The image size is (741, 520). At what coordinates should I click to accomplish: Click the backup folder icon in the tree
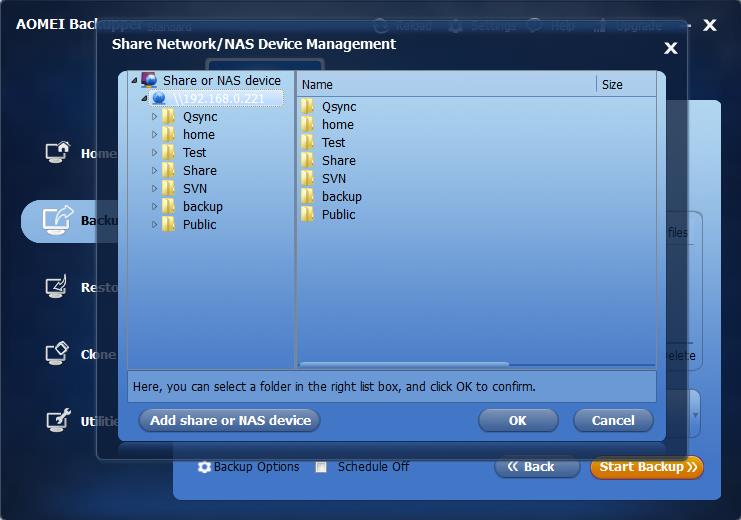click(168, 207)
